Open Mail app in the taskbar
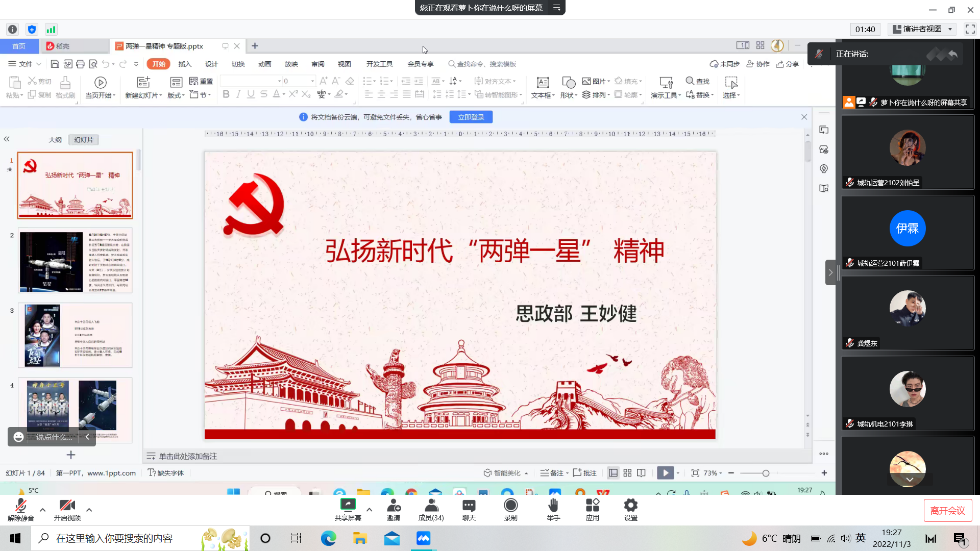 pyautogui.click(x=392, y=538)
